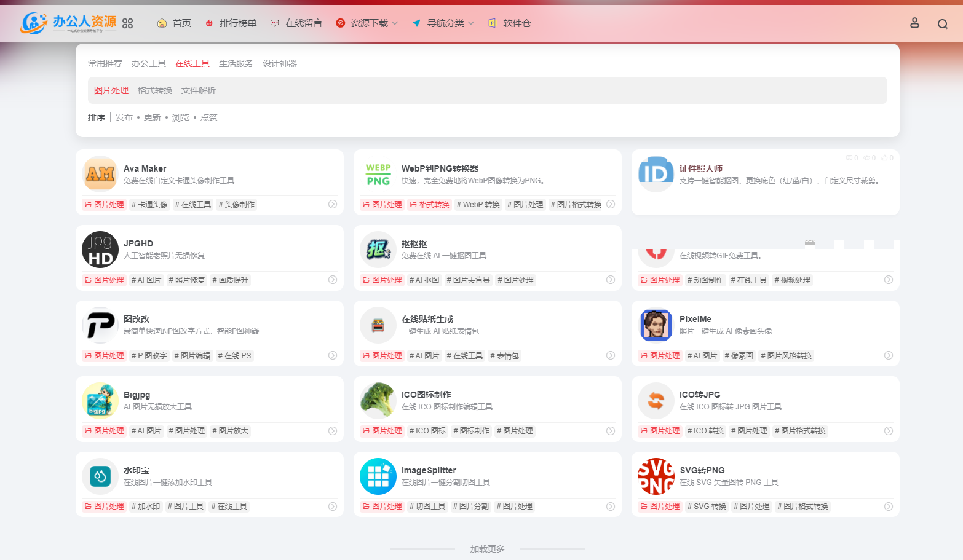Open the ICO转JPG app icon
Image resolution: width=963 pixels, height=560 pixels.
[656, 401]
